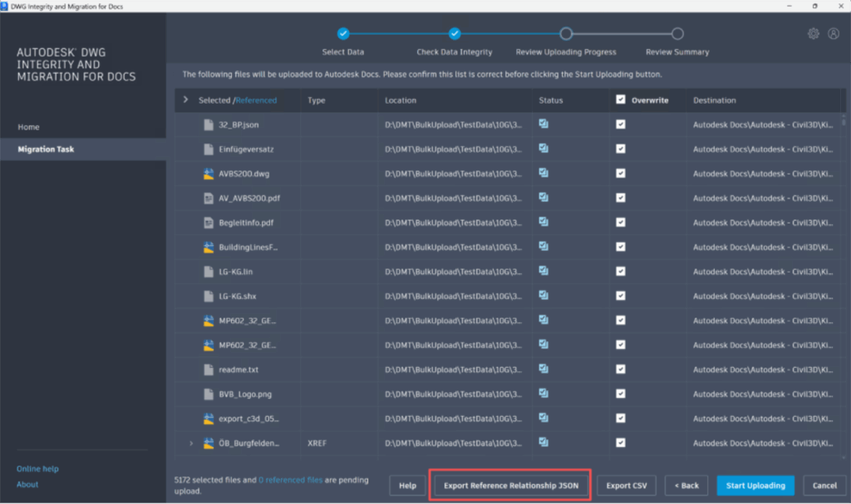Expand the ÖB_Burgfelden XREF row
The width and height of the screenshot is (851, 504).
[191, 443]
